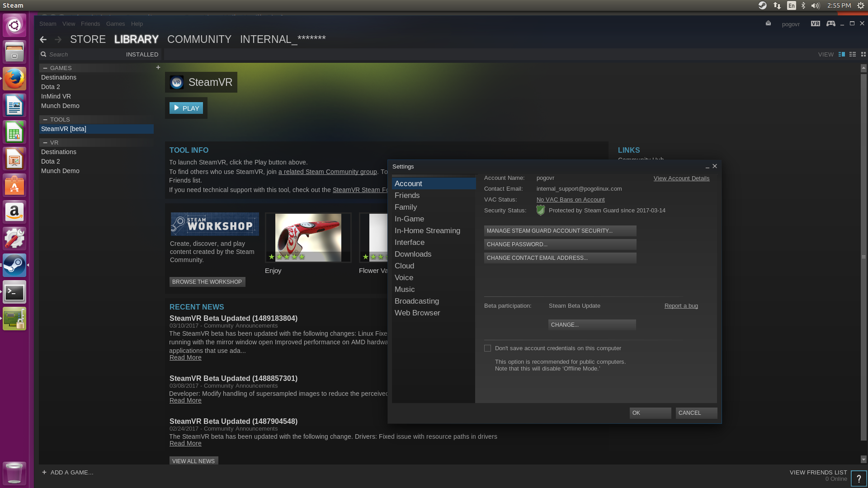Open Report a bug link
868x488 pixels.
pos(681,306)
